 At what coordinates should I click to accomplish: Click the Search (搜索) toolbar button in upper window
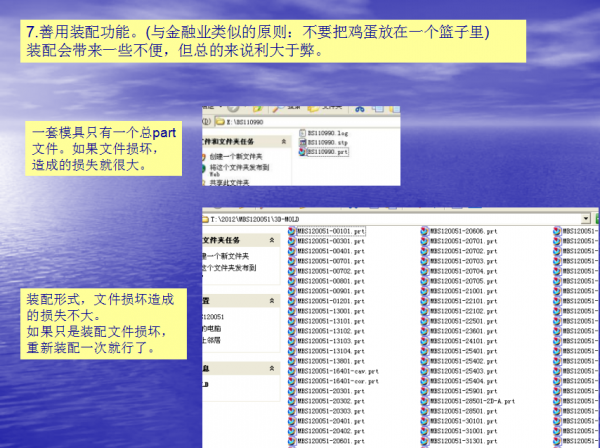coord(287,108)
